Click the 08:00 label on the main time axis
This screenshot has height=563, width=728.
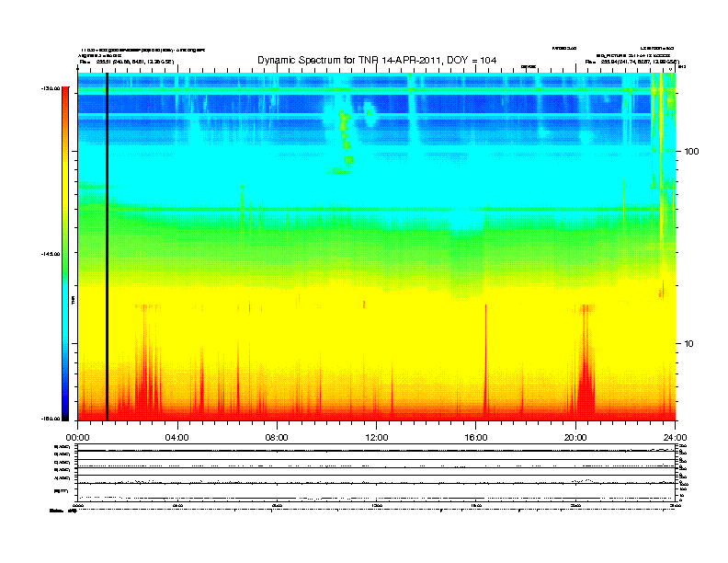pyautogui.click(x=277, y=438)
